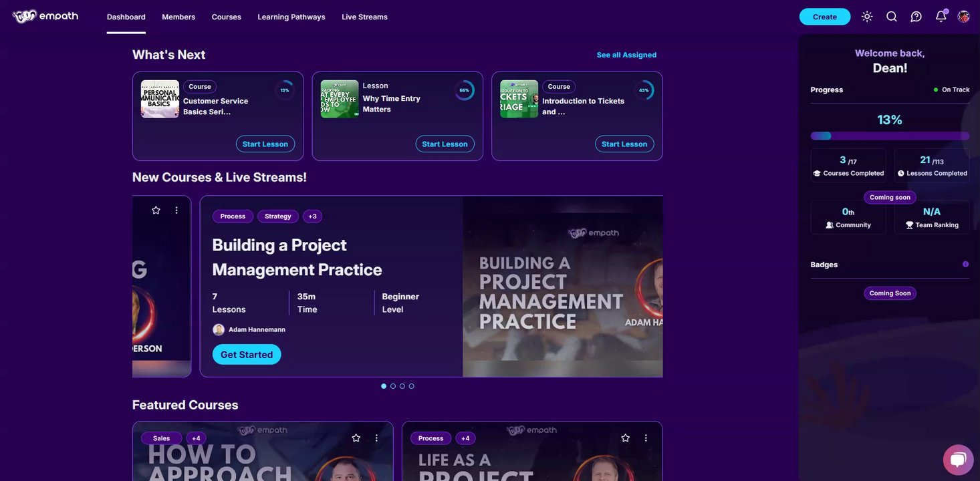The width and height of the screenshot is (980, 481).
Task: Select first carousel dot indicator
Action: pos(384,386)
